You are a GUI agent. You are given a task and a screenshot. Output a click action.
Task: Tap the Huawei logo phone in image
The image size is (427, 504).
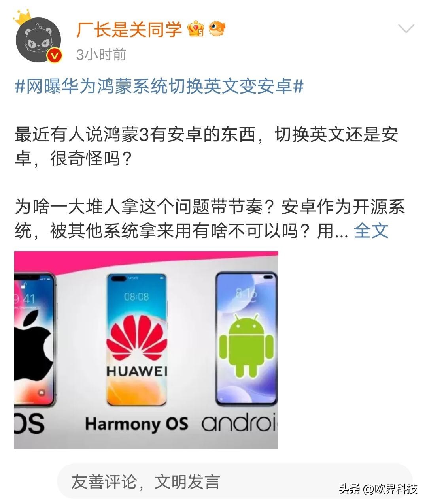tap(137, 340)
